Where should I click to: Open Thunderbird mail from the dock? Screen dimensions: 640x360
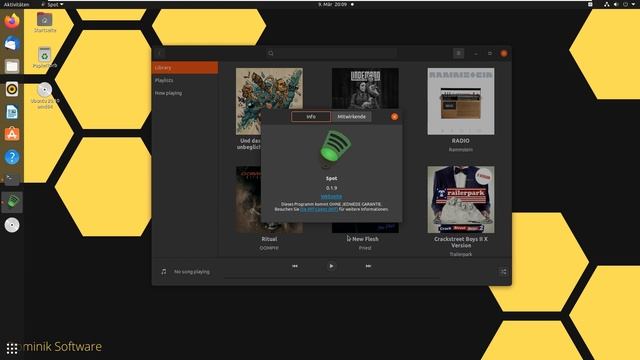click(x=12, y=43)
